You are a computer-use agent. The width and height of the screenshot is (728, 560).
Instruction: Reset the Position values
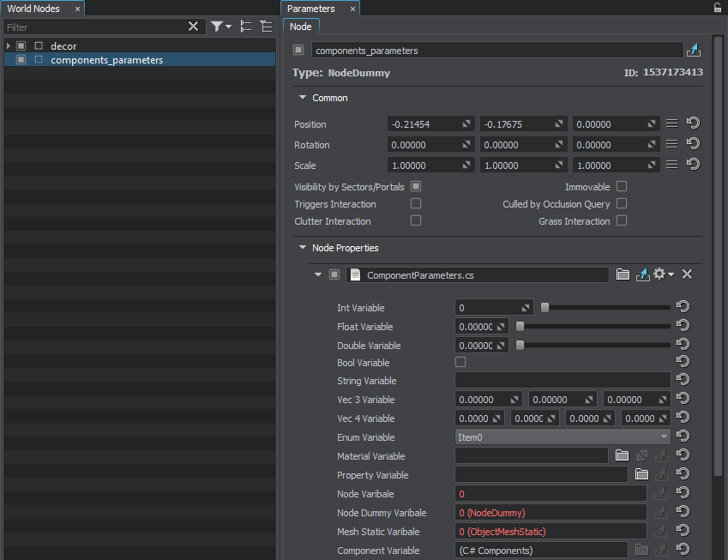(x=693, y=123)
